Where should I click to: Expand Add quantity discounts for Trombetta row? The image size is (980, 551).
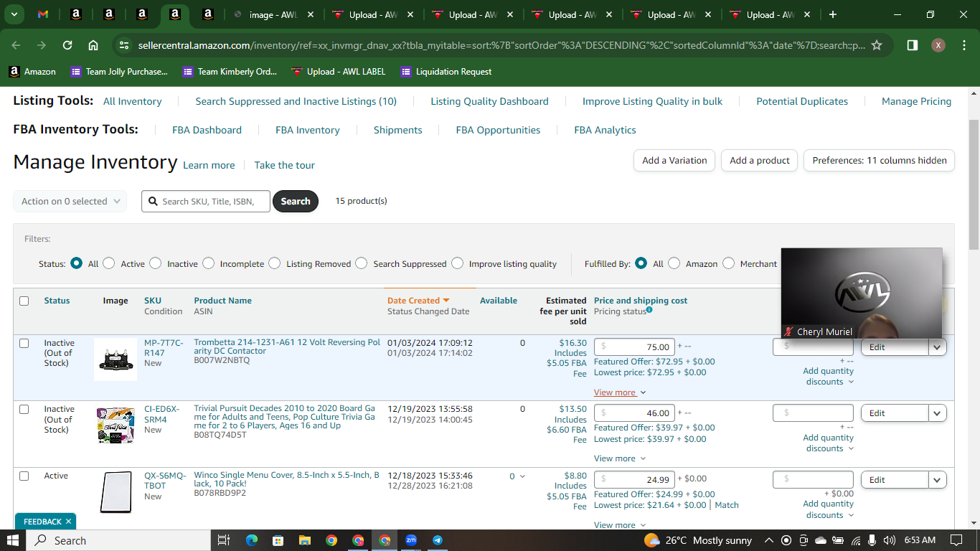tap(829, 377)
